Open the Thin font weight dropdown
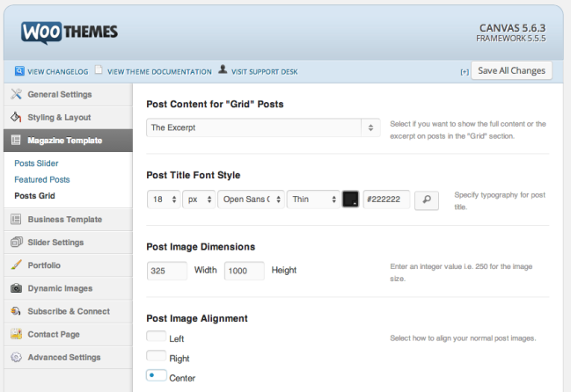This screenshot has width=571, height=392. 313,200
